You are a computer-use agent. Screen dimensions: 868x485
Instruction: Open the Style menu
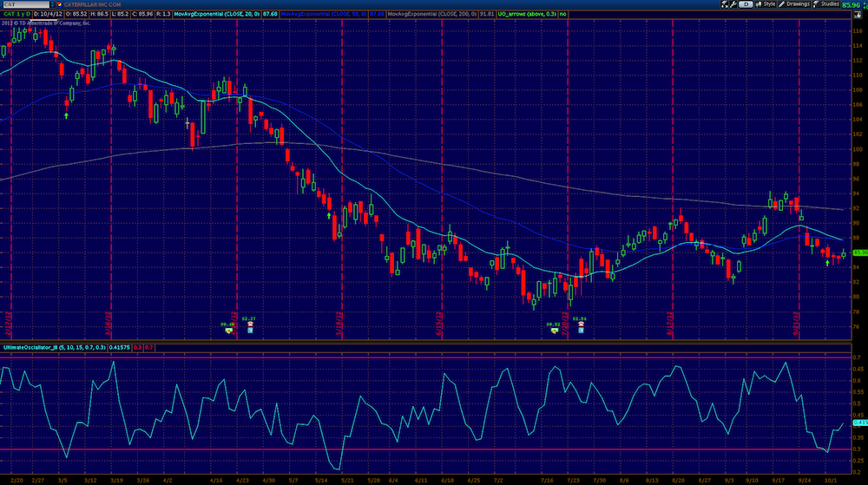tap(766, 3)
